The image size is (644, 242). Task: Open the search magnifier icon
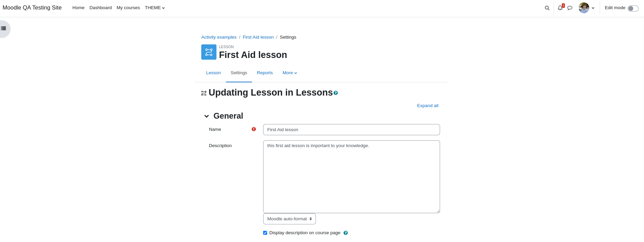point(547,8)
